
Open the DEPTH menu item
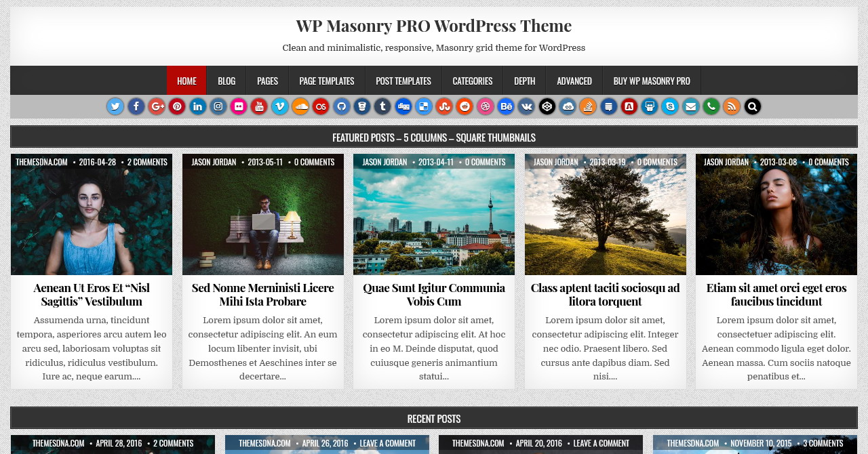coord(525,81)
